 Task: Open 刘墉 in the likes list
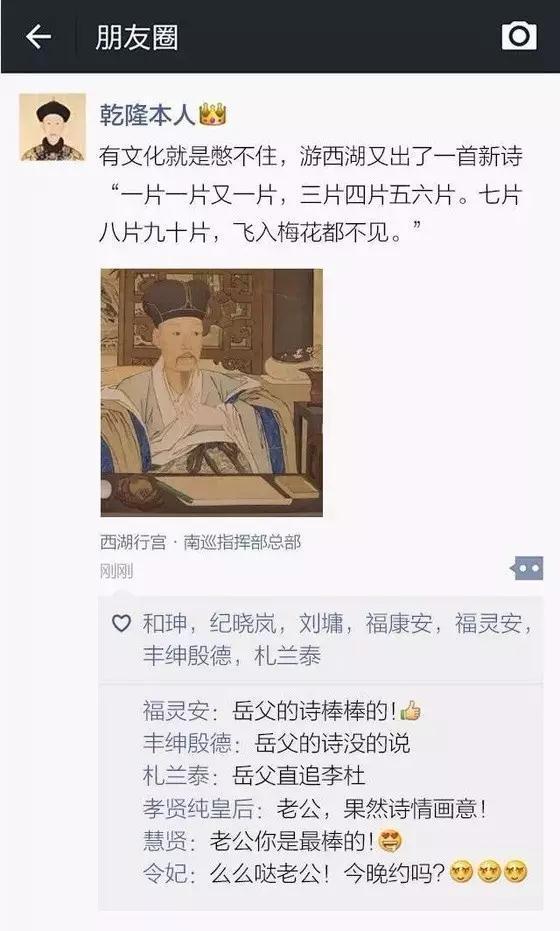pos(321,623)
